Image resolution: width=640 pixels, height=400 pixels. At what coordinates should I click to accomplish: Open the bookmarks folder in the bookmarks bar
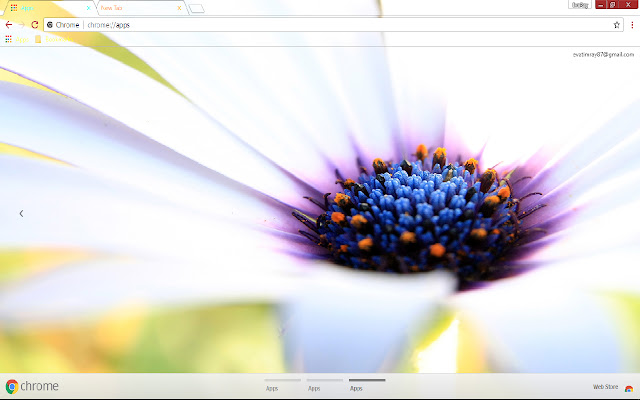[53, 39]
